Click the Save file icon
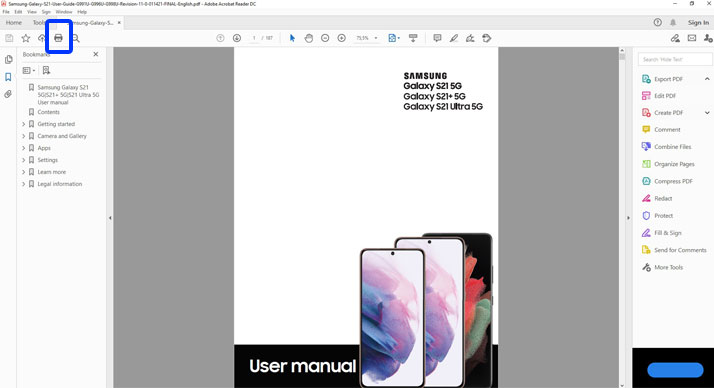The image size is (714, 388). pos(9,38)
